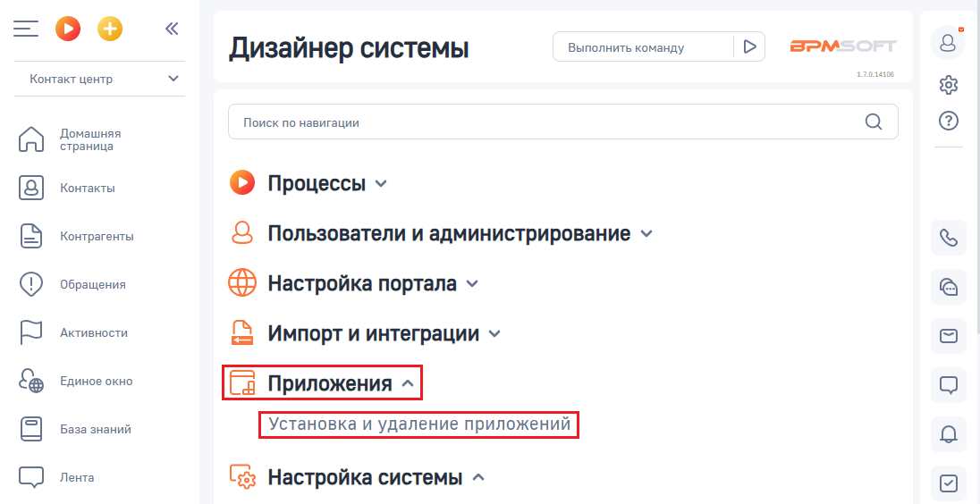Focus the Поиск по навигации search field

pyautogui.click(x=563, y=122)
